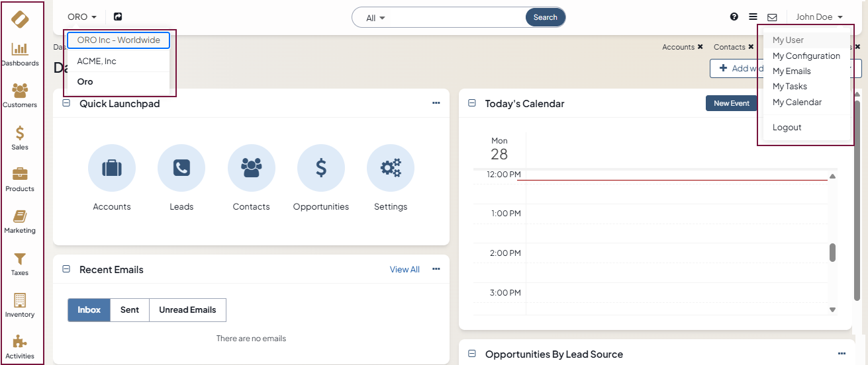Screen dimensions: 868x365
Task: Open the Customers sidebar menu
Action: pos(20,95)
